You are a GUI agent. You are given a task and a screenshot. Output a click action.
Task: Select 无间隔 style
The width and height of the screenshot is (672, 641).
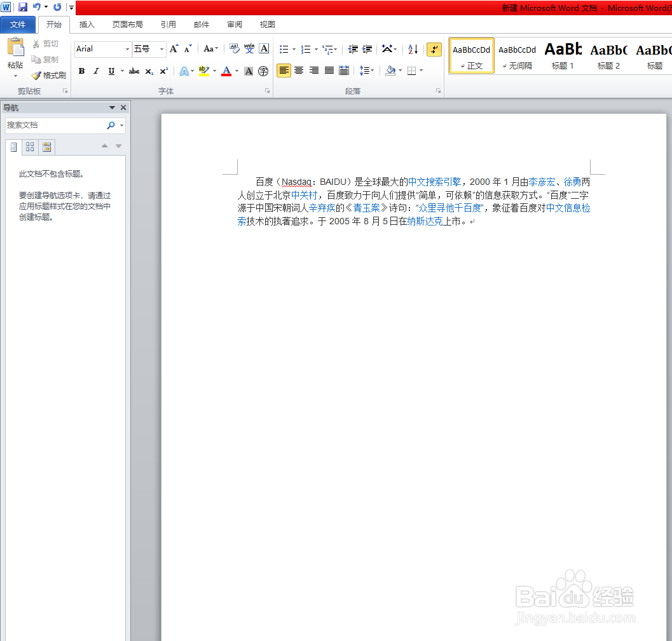[x=518, y=56]
